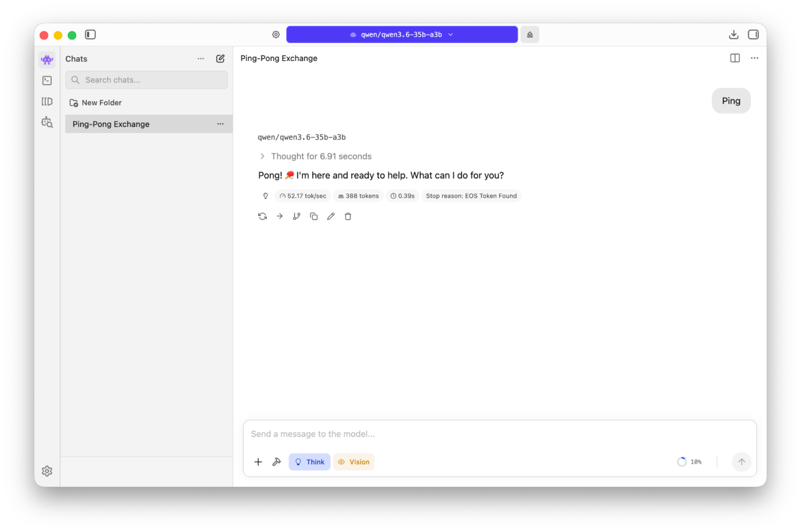Viewport: 801px width, 532px height.
Task: Search chats field
Action: coord(147,80)
